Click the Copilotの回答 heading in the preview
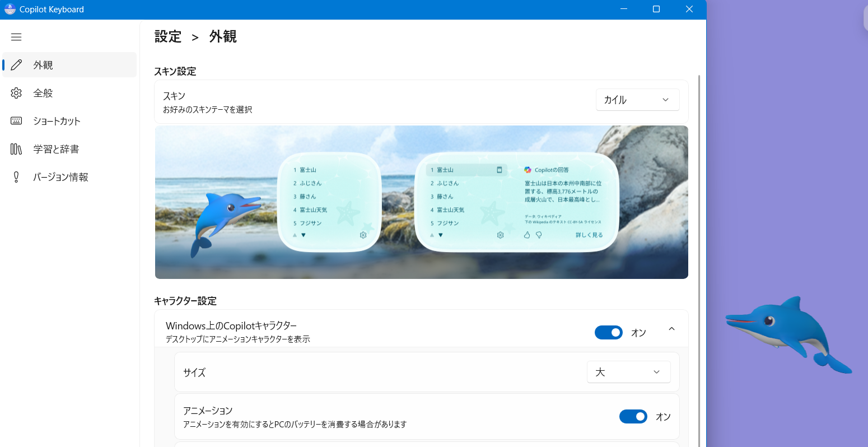 (552, 170)
